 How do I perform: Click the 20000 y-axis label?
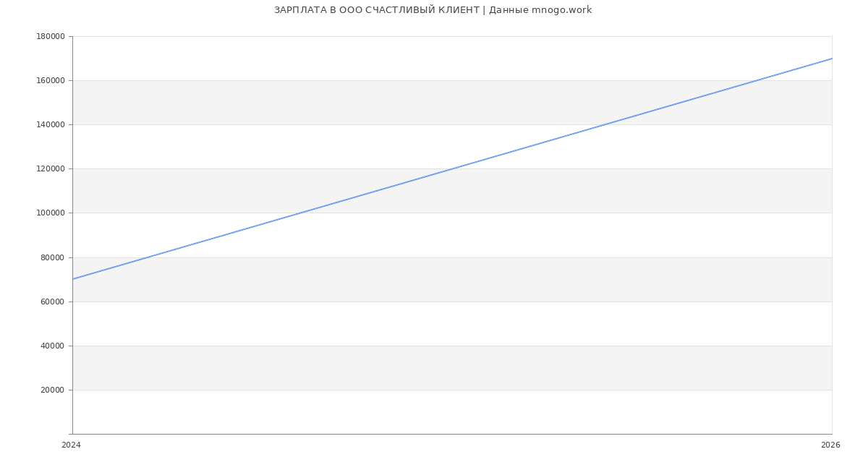pos(52,390)
